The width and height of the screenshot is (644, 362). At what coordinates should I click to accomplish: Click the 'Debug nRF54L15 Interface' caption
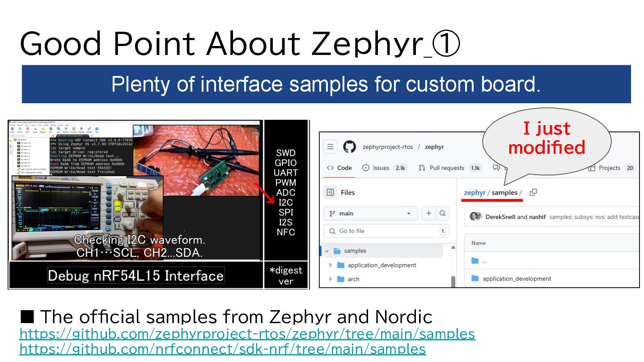[x=136, y=275]
